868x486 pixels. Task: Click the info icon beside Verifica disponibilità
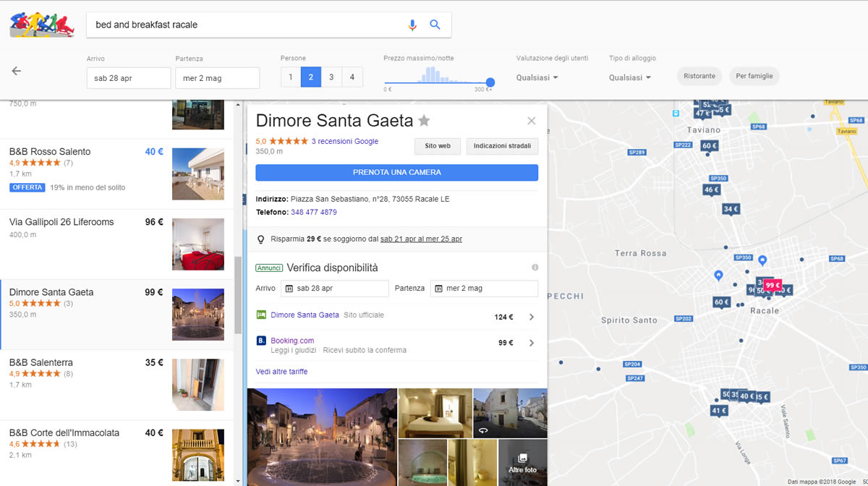point(535,268)
